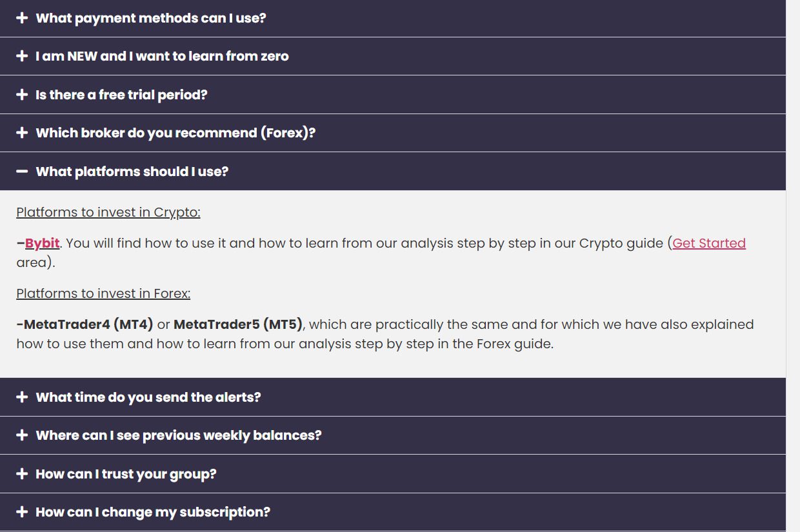Expand 'What time do you send the alerts?'

(393, 397)
